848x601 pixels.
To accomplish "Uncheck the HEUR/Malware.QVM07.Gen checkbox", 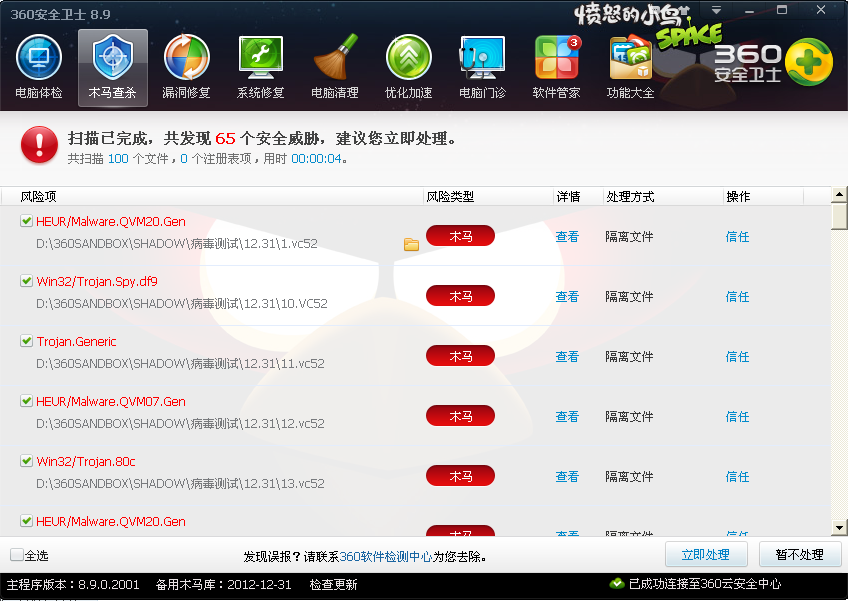I will (26, 401).
